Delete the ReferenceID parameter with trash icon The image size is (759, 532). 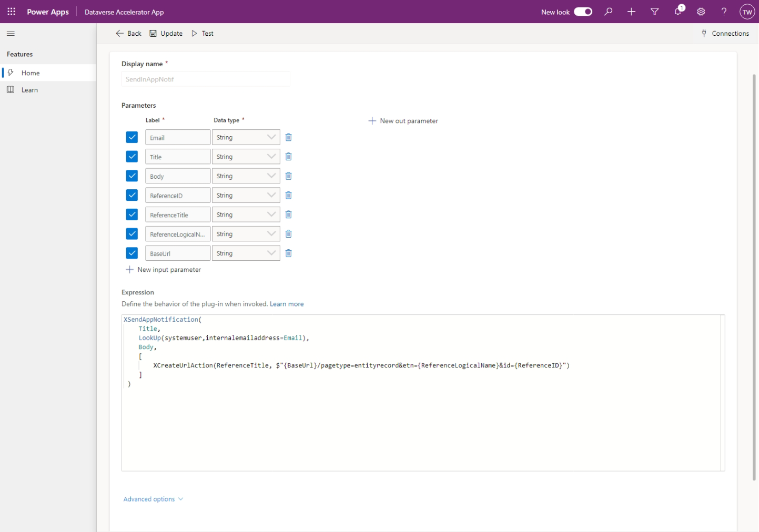[x=288, y=195]
